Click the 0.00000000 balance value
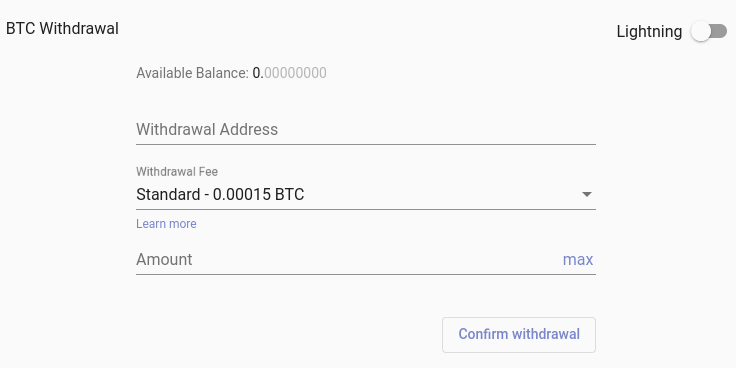Viewport: 736px width, 368px height. [290, 73]
